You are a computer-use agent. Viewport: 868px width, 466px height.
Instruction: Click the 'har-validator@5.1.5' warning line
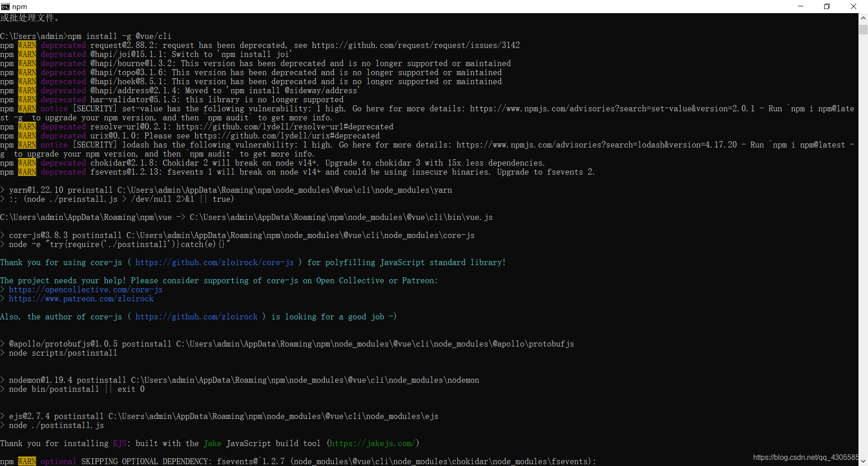pyautogui.click(x=172, y=100)
